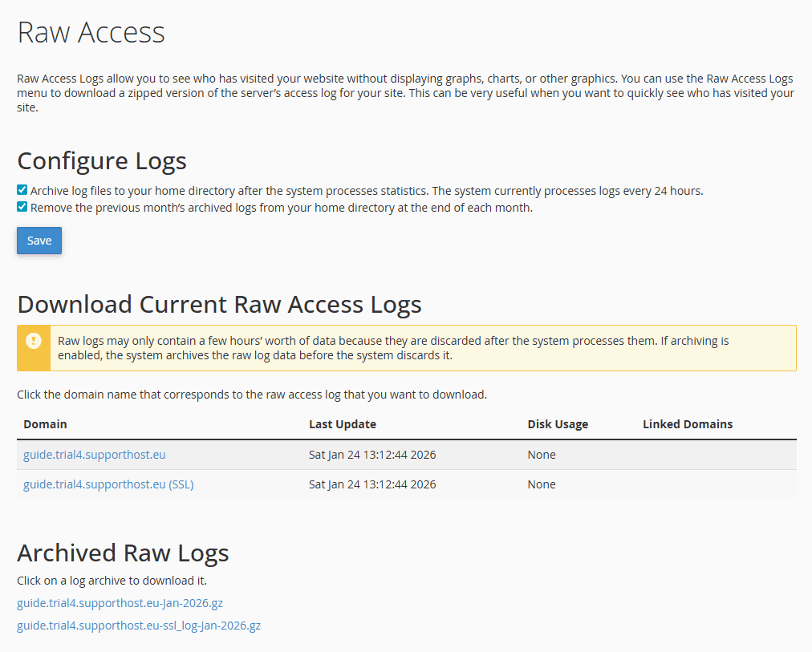Click the SSL domain row in the logs table
Screen dimensions: 812x652
pyautogui.click(x=406, y=484)
